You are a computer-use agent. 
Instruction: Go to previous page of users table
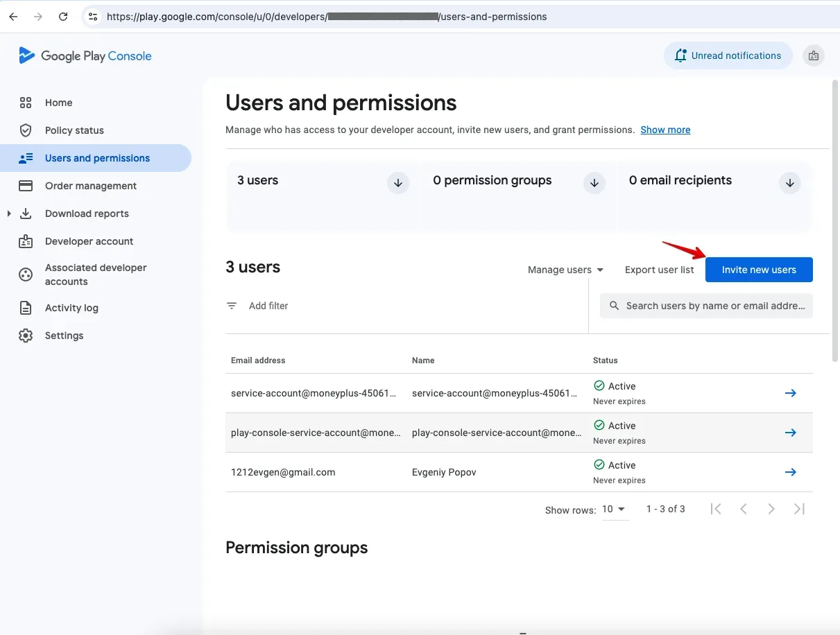[x=744, y=509]
